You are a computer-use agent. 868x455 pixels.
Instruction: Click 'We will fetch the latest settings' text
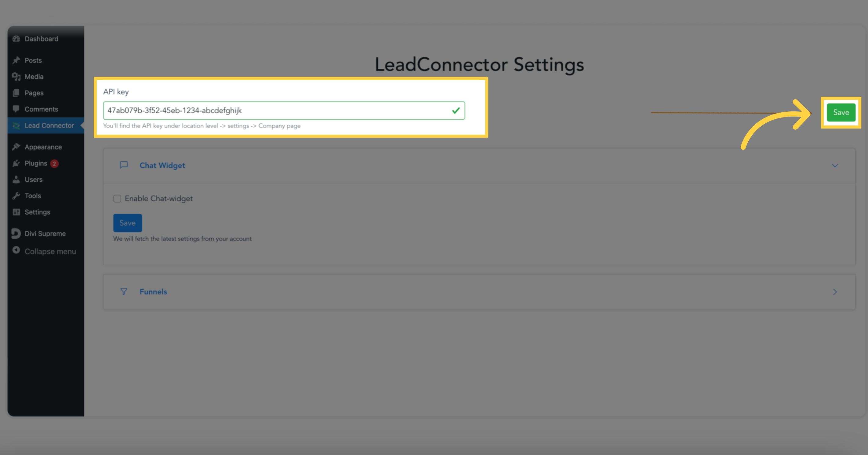coord(182,238)
